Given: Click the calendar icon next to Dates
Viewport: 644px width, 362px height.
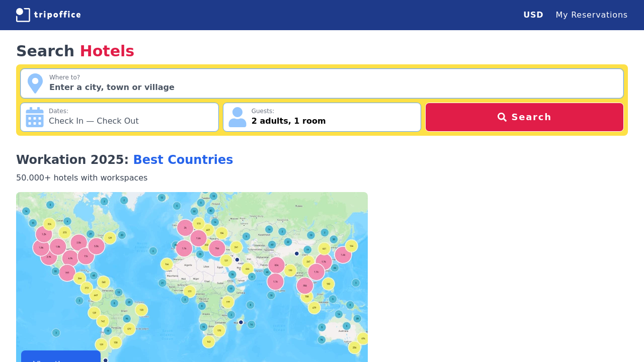Looking at the screenshot, I should coord(34,117).
